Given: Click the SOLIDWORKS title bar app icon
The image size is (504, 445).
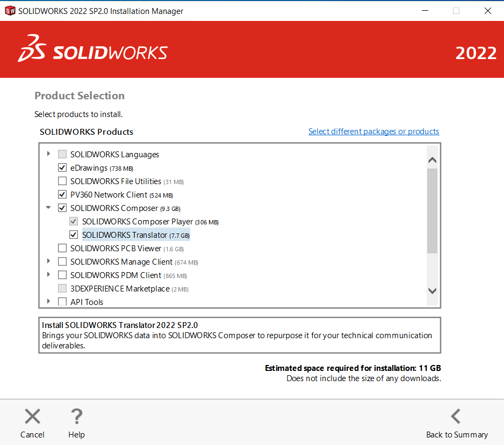Looking at the screenshot, I should click(10, 11).
